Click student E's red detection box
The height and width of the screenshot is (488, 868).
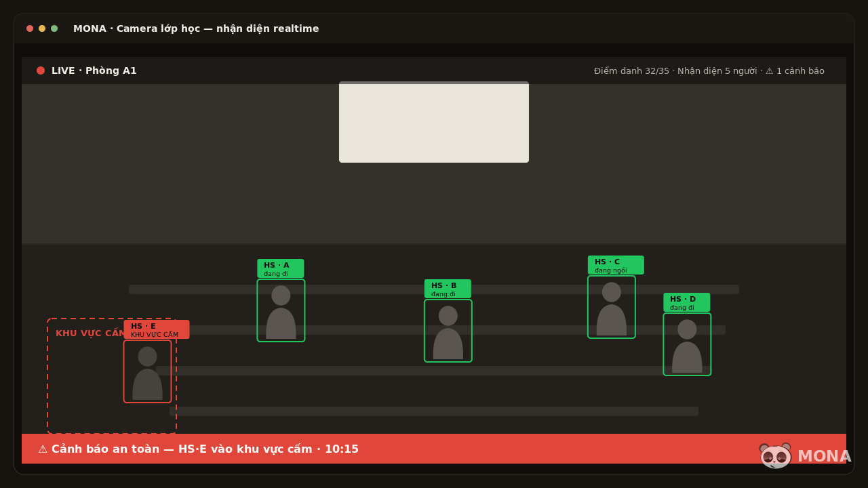point(147,371)
